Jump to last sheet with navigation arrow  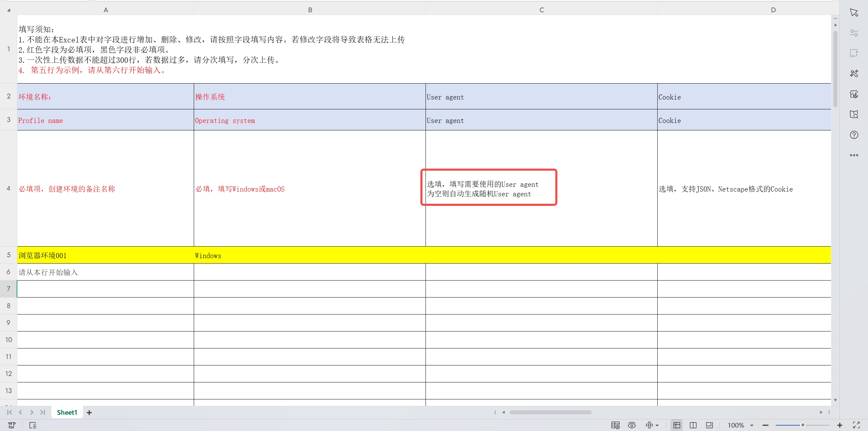point(43,412)
